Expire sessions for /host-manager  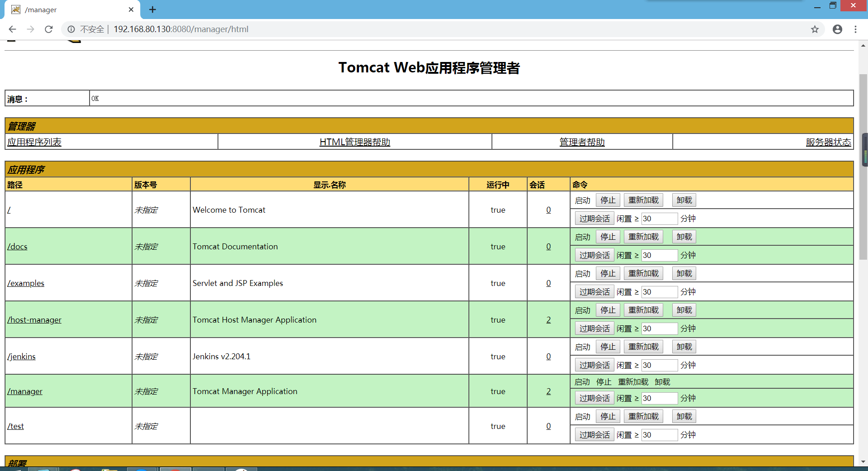point(594,328)
